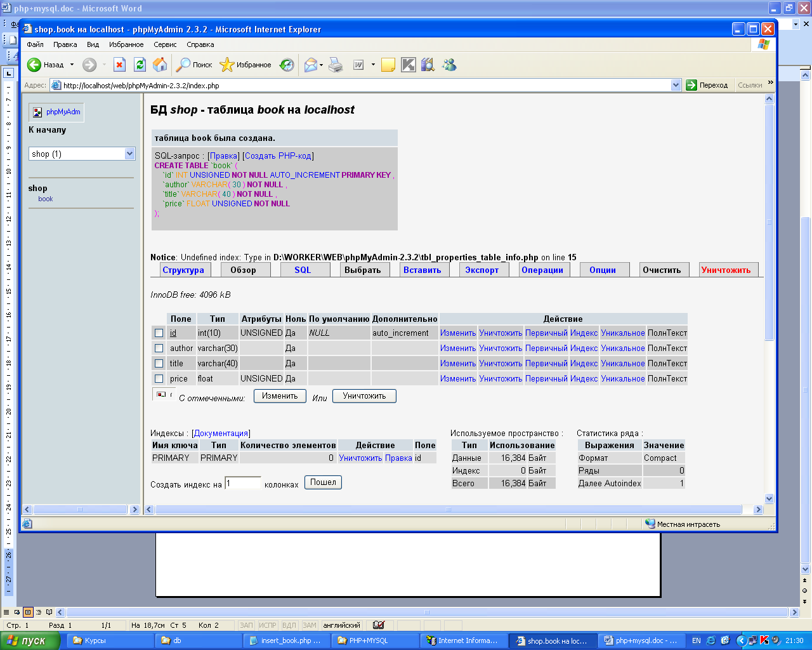Click the yellow Discuss note icon

[388, 65]
